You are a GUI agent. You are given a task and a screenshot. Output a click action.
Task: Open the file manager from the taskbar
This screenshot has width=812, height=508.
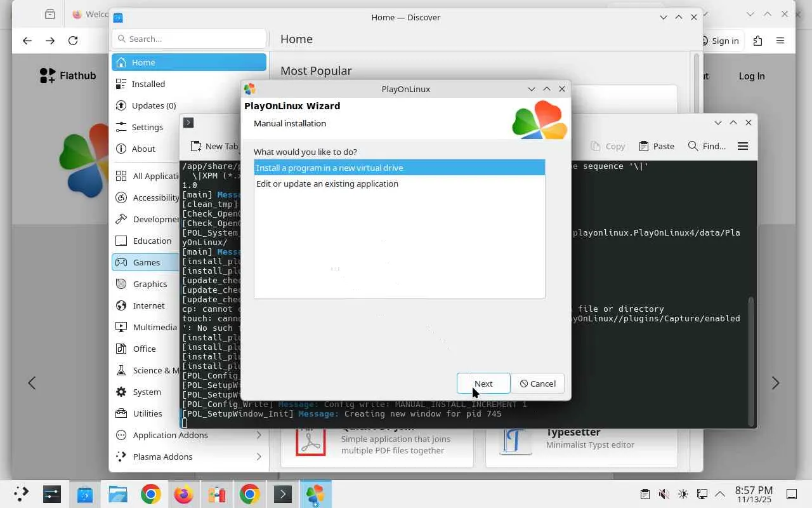tap(118, 494)
